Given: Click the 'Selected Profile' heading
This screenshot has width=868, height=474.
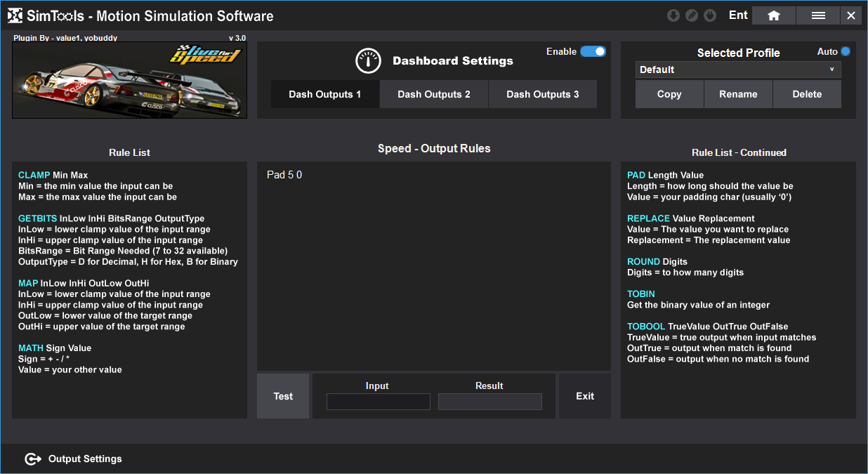Looking at the screenshot, I should tap(739, 53).
